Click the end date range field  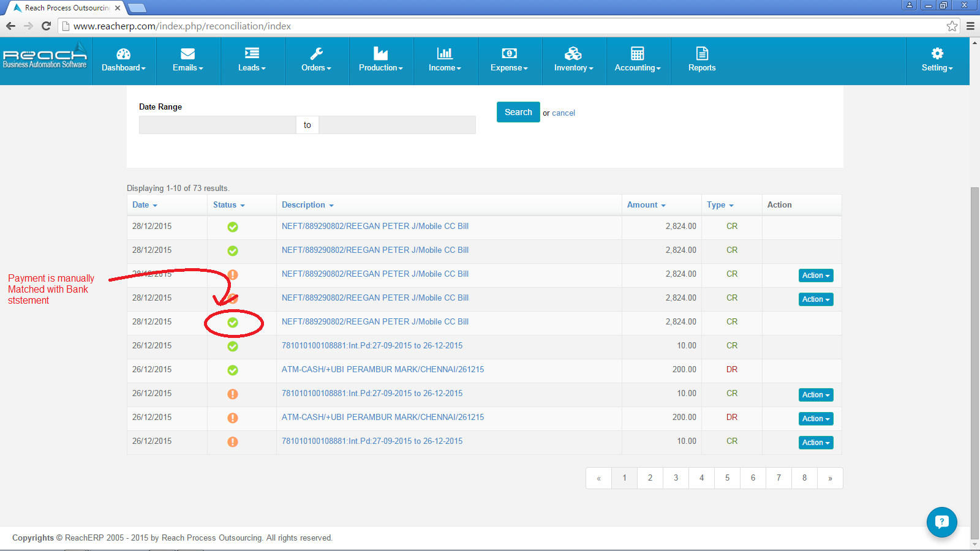(397, 125)
